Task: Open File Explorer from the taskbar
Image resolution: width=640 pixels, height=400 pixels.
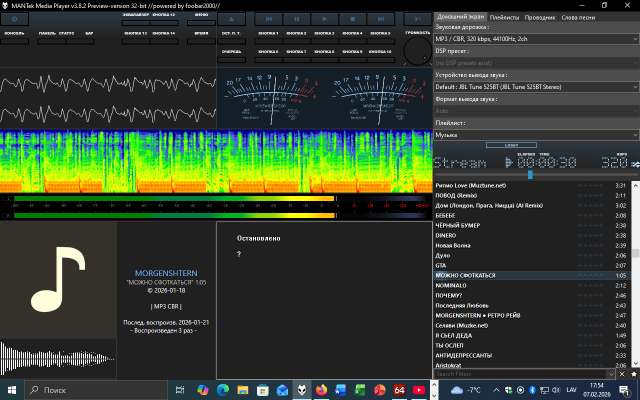Action: tap(242, 390)
